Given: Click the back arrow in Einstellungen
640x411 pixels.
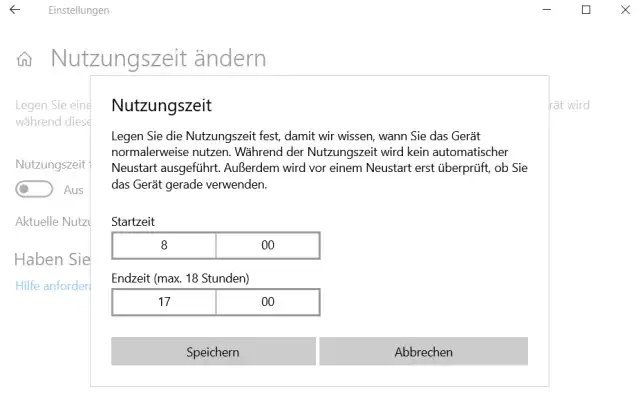Looking at the screenshot, I should pos(15,10).
